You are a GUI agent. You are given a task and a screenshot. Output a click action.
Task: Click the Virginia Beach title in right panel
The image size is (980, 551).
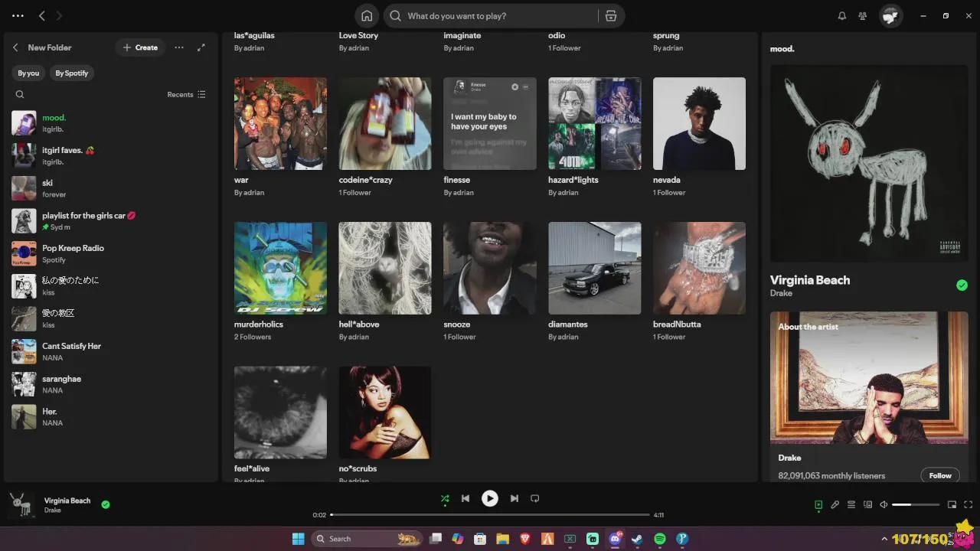810,280
